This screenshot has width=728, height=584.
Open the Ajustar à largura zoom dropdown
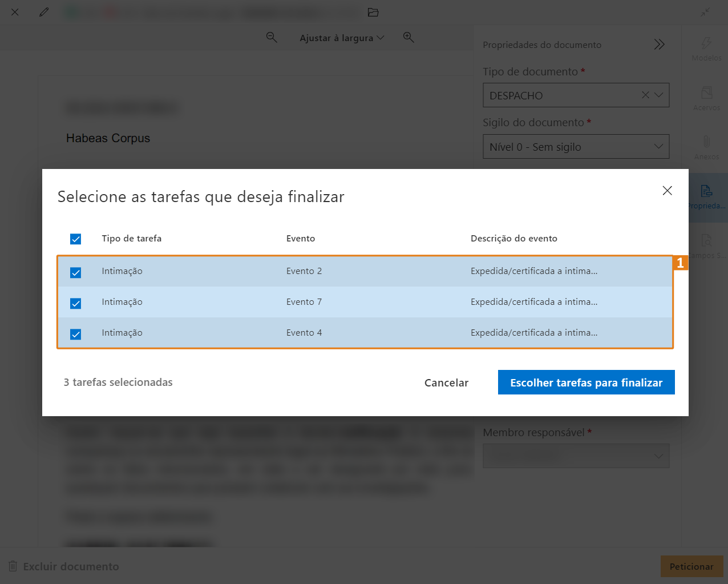tap(342, 38)
